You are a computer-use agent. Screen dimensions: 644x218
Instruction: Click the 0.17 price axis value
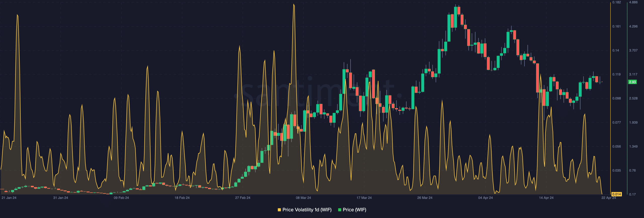coord(632,194)
